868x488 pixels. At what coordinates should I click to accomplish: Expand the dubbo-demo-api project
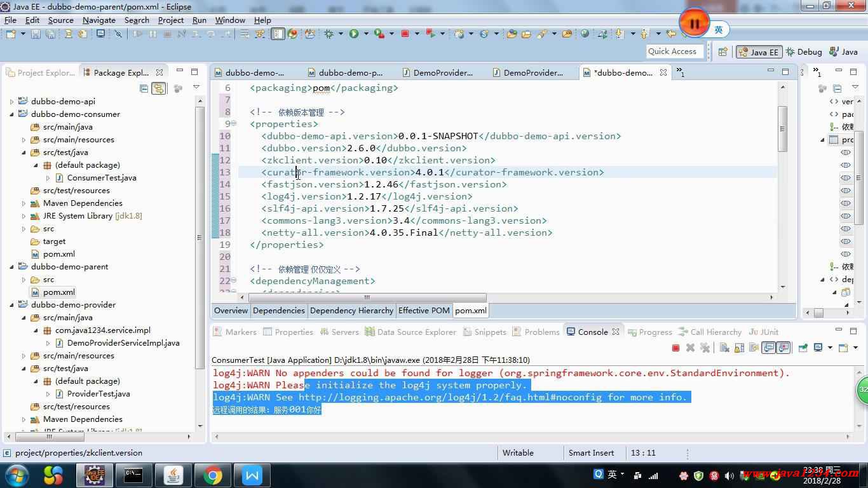point(11,102)
